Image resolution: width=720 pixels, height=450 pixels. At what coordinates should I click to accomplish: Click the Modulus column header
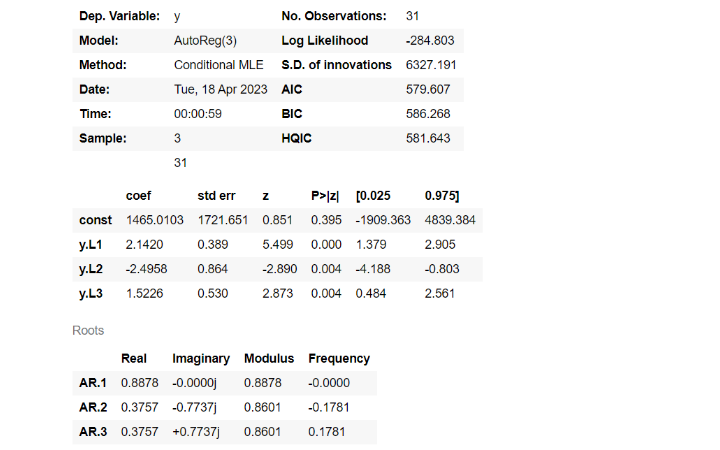point(269,359)
